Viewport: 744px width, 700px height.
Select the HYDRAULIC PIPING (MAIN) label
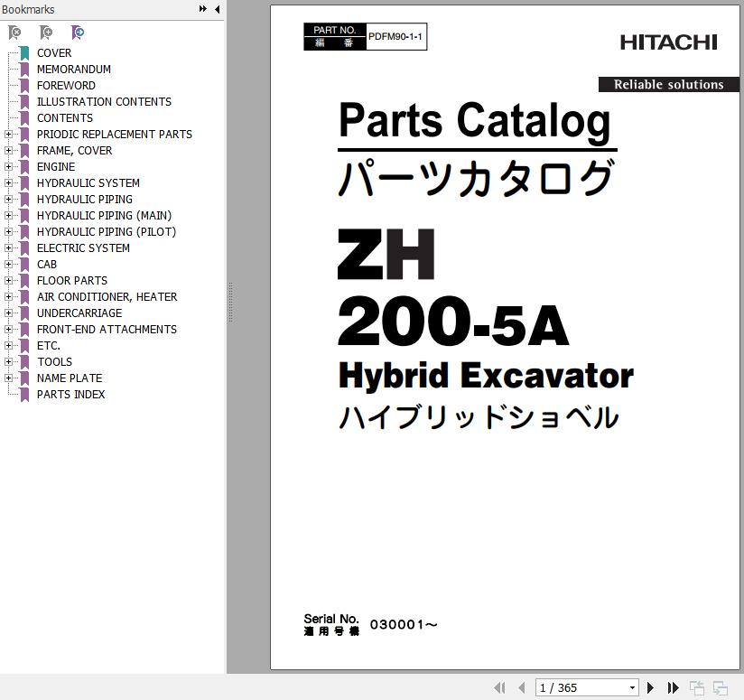point(105,216)
